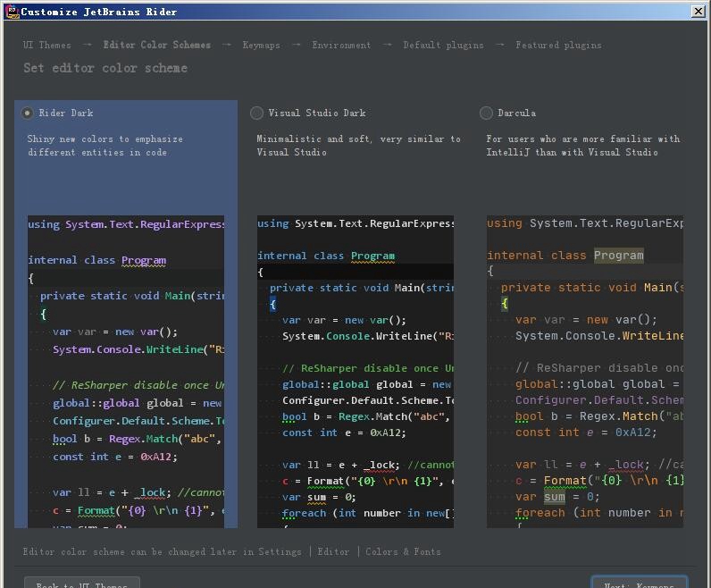Go to the UI Themes step
Viewport: 711px width, 588px height.
47,46
